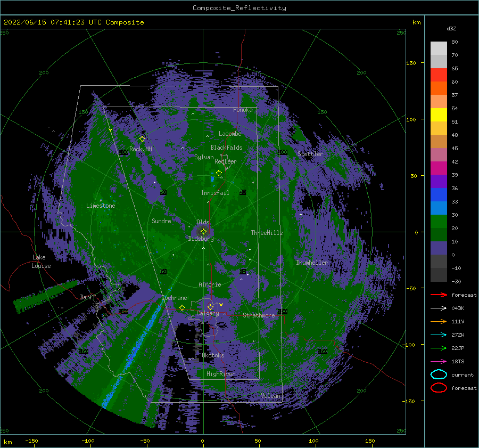This screenshot has width=479, height=448.
Task: Click the magenta 18TS arrow icon
Action: pyautogui.click(x=439, y=362)
